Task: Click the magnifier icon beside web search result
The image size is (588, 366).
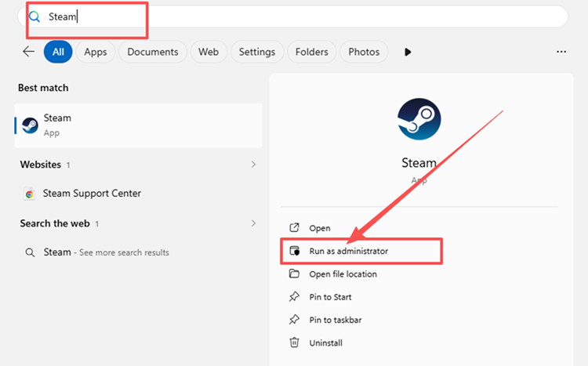Action: tap(30, 252)
